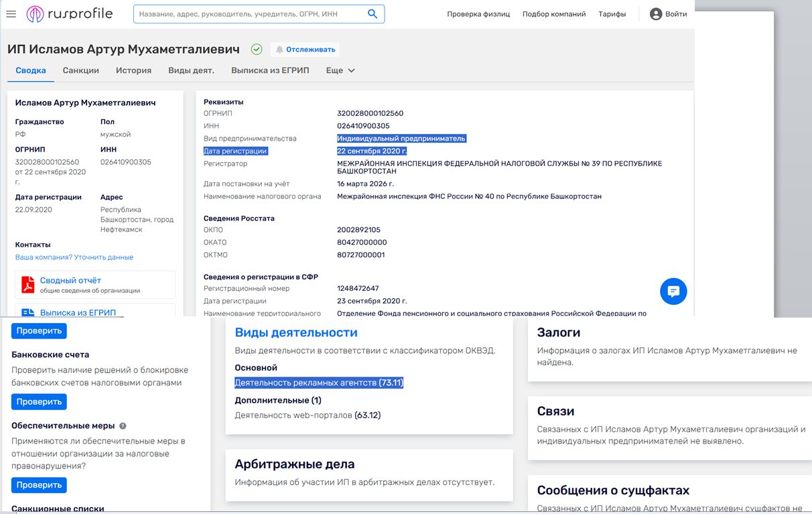Image resolution: width=812 pixels, height=514 pixels.
Task: Click the highlighted 22 сентября 2020 г. date
Action: pyautogui.click(x=372, y=151)
